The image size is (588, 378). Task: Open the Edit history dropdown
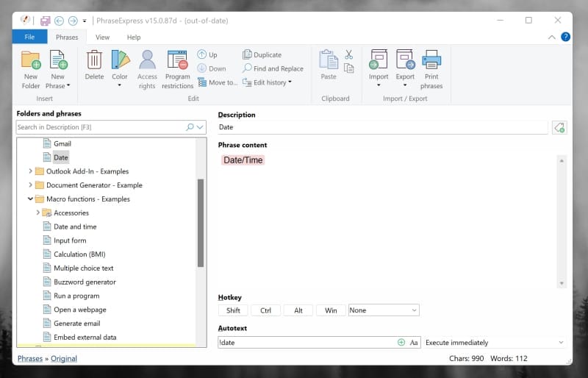(267, 82)
